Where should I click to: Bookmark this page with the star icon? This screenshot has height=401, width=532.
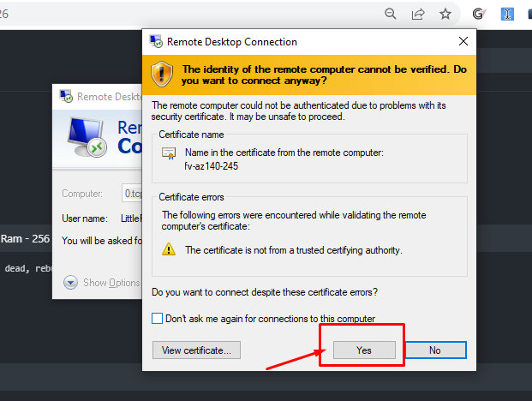coord(445,14)
